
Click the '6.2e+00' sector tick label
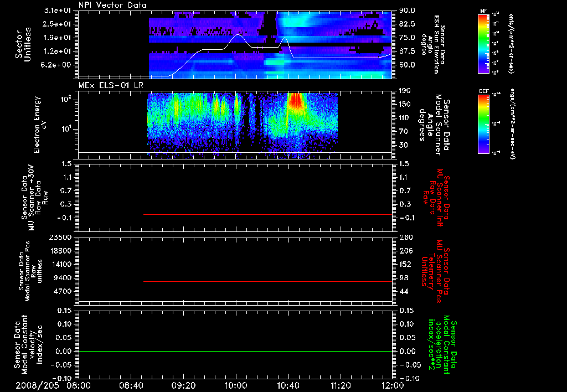(x=57, y=65)
